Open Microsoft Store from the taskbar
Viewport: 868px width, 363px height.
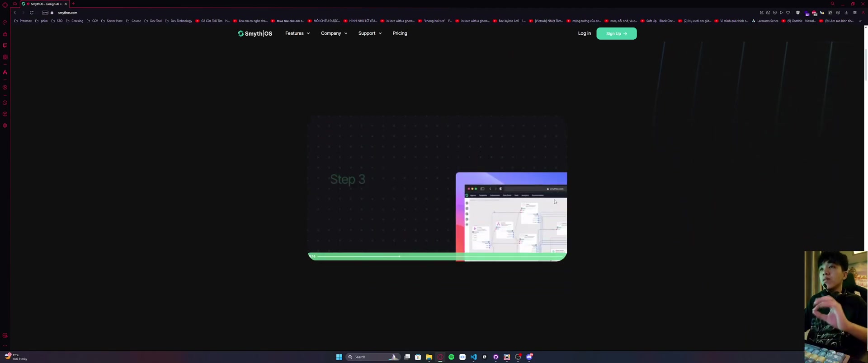pos(418,357)
